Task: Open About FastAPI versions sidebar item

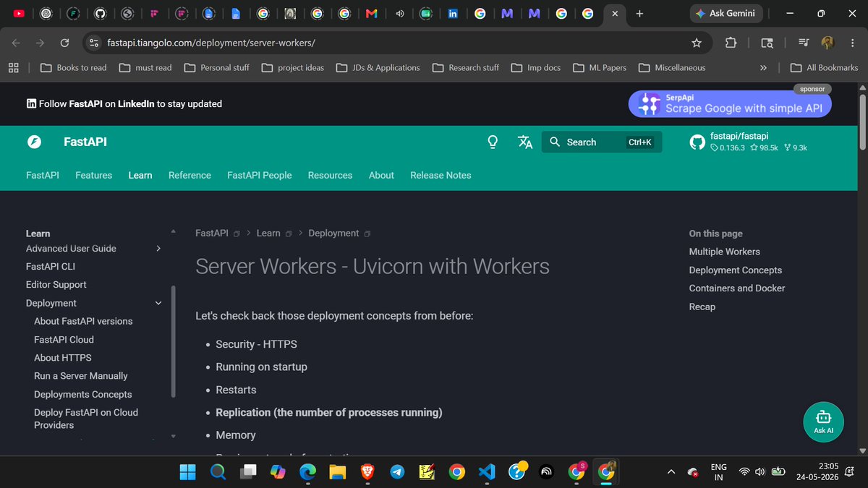Action: click(83, 321)
